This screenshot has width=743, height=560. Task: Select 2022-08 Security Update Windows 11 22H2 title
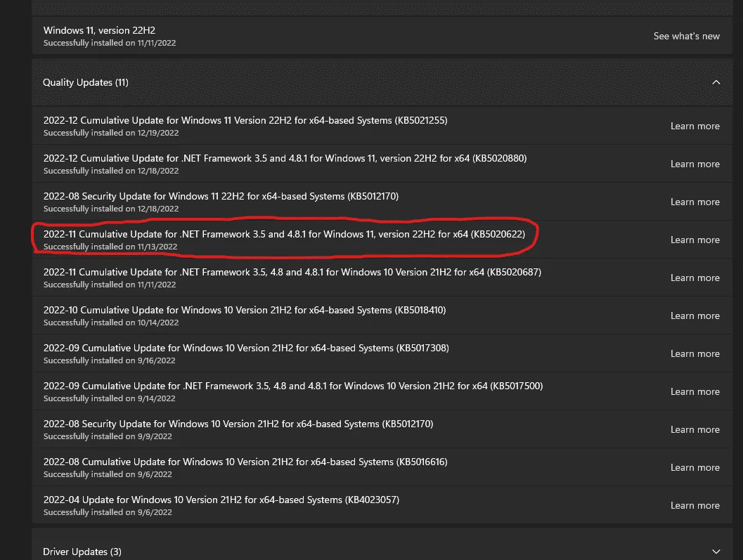pyautogui.click(x=221, y=196)
